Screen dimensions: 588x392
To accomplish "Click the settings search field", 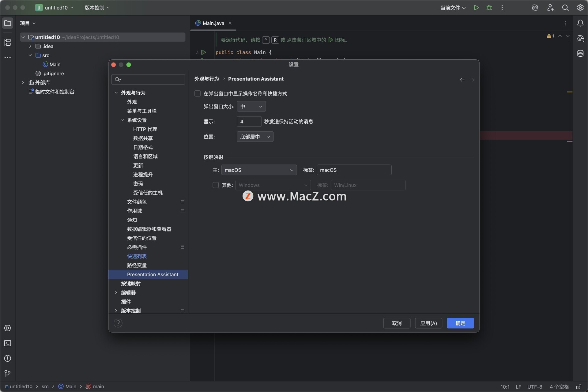I will click(148, 79).
